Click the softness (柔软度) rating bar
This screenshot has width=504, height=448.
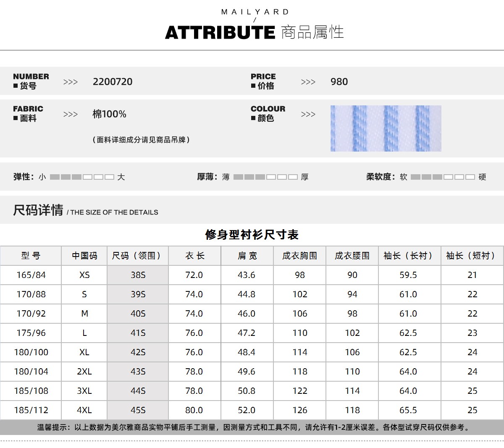pos(443,177)
